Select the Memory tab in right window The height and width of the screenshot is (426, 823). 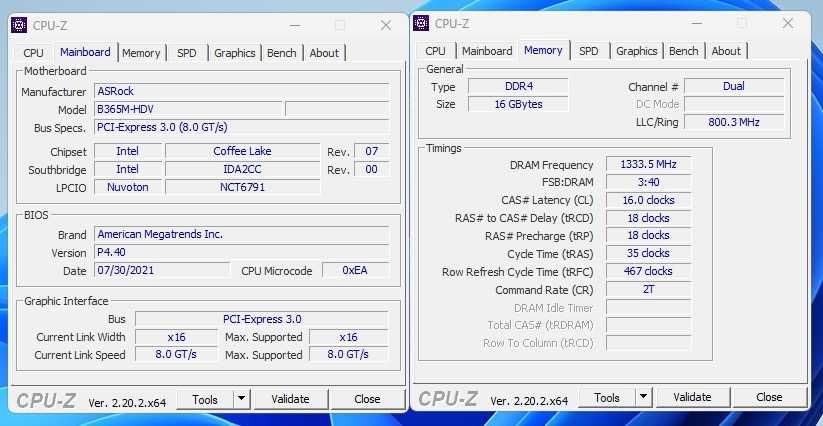coord(543,50)
